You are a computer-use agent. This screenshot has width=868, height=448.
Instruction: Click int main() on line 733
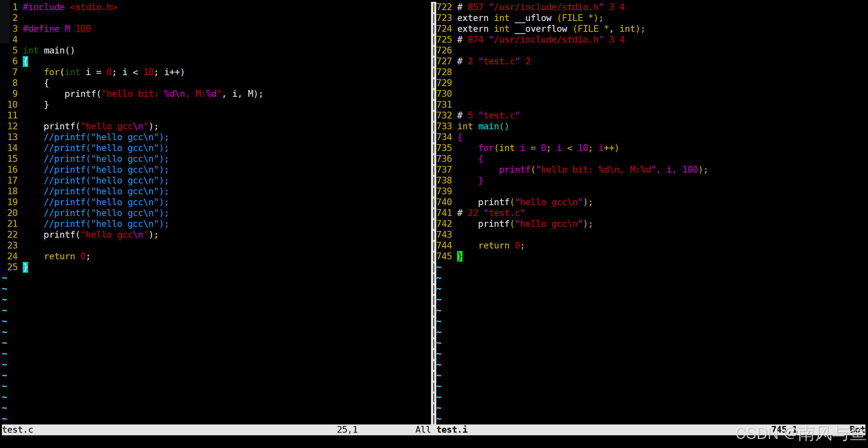pyautogui.click(x=483, y=126)
